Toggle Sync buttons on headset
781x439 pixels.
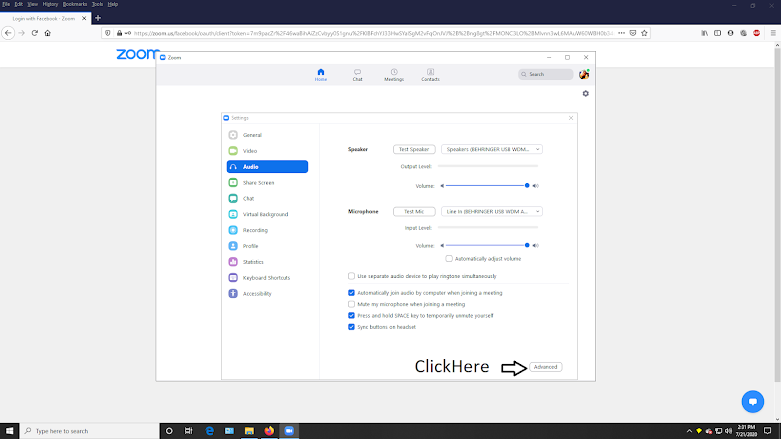351,327
